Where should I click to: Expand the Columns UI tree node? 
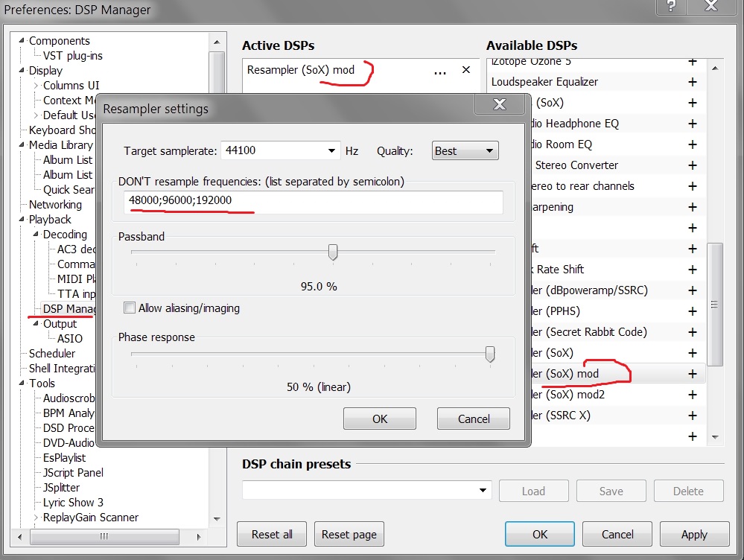(x=36, y=86)
